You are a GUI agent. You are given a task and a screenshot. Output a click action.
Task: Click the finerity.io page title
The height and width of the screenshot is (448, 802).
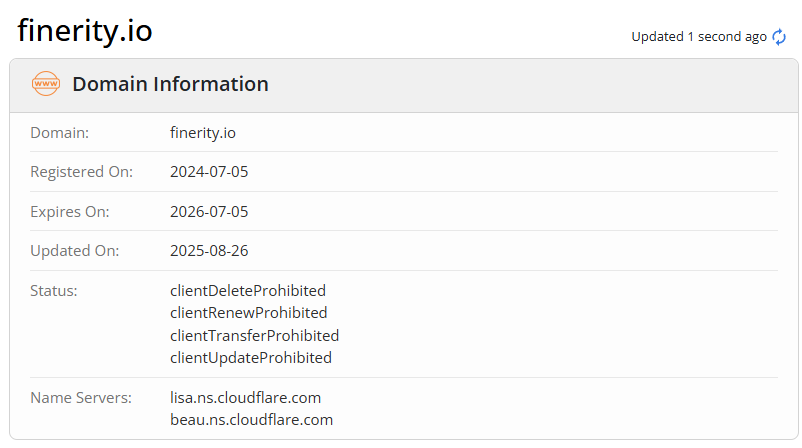[x=85, y=30]
